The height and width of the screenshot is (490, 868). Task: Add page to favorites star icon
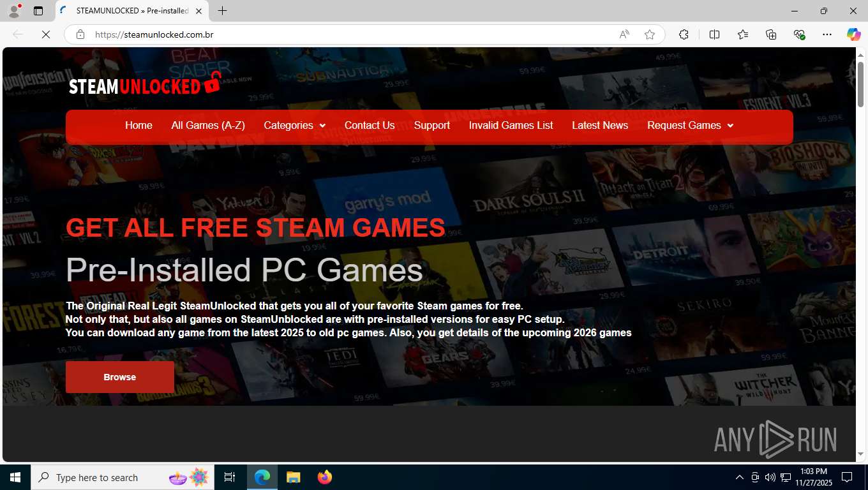point(650,34)
